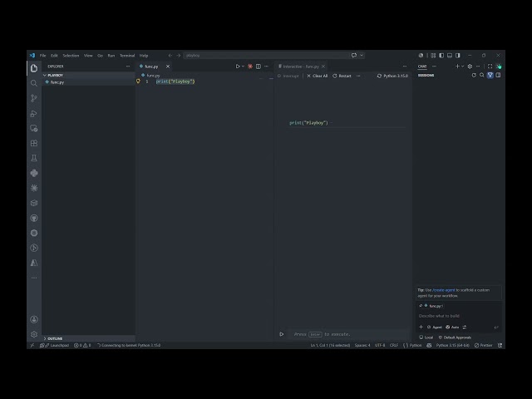Image resolution: width=532 pixels, height=399 pixels.
Task: Open the GitHub view in activity bar
Action: coord(34,218)
